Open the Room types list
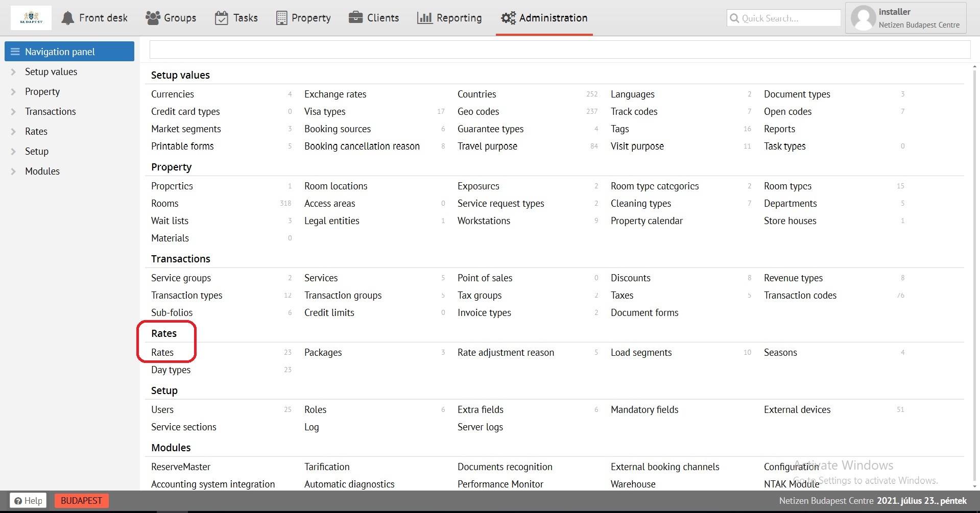Image resolution: width=980 pixels, height=513 pixels. [787, 186]
